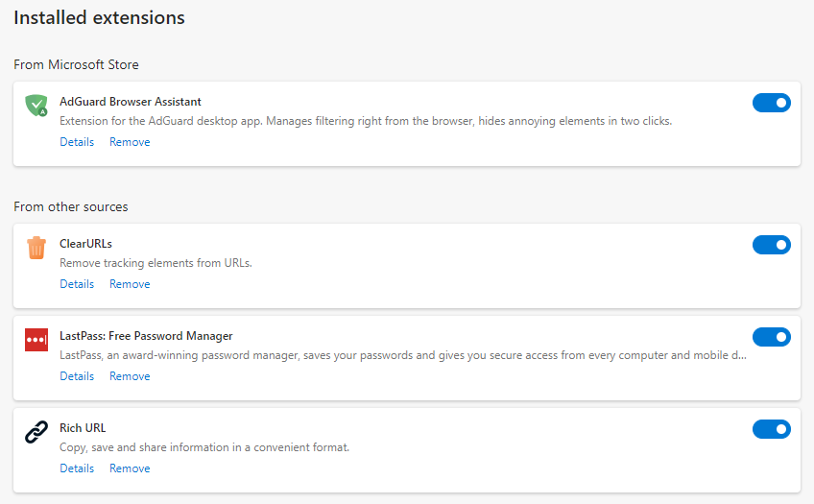
Task: Turn off the ClearURLs extension toggle
Action: point(771,245)
